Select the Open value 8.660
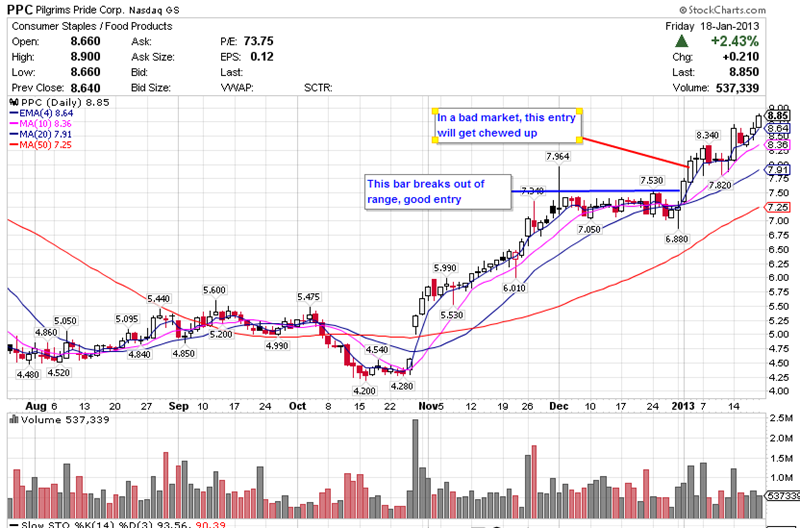800x528 pixels. pyautogui.click(x=85, y=41)
